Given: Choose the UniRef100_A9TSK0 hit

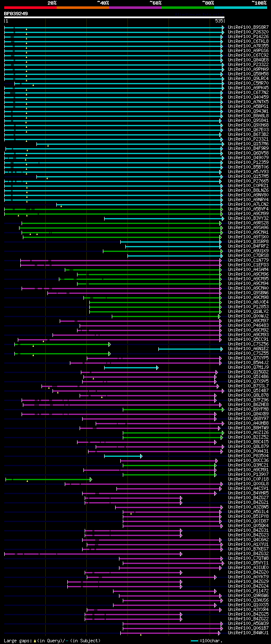Looking at the screenshot, I should pos(248,237).
